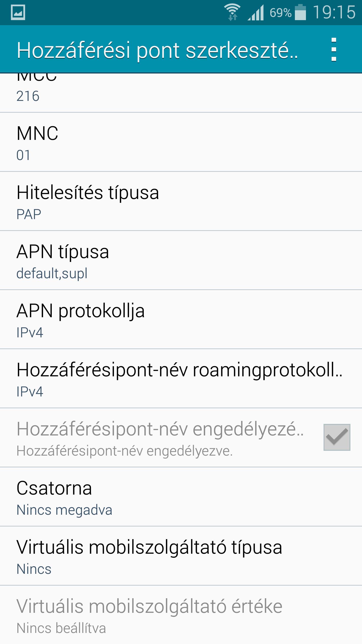Tap the Wi-Fi status icon

click(233, 12)
